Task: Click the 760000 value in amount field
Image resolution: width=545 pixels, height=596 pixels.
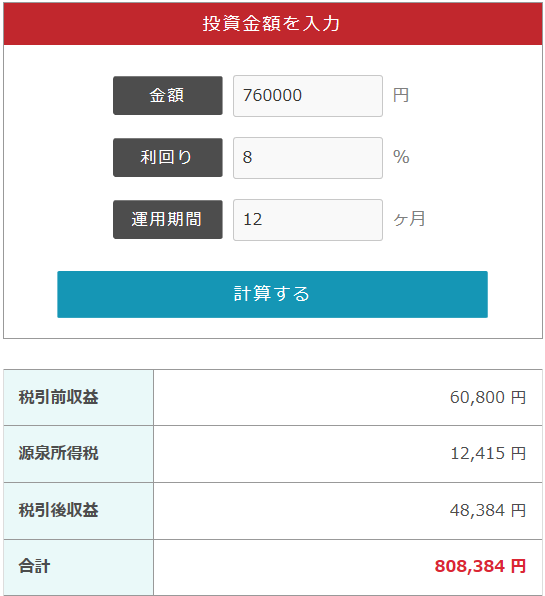Action: coord(272,95)
